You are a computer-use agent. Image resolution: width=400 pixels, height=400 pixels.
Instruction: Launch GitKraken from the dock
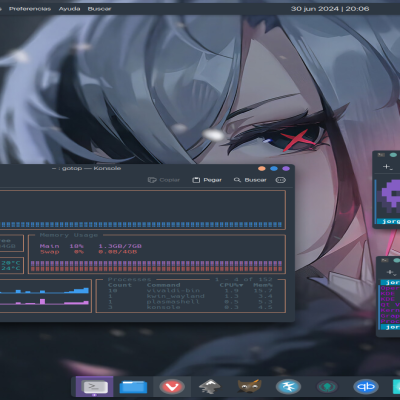[x=327, y=387]
